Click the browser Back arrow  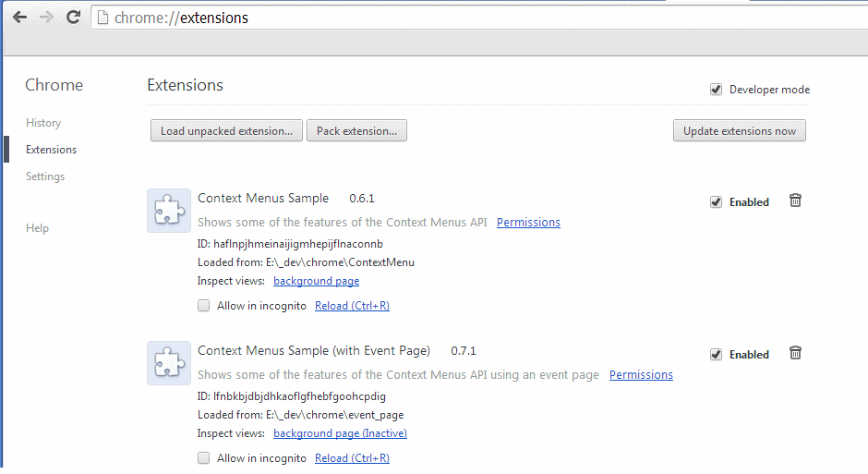[19, 18]
